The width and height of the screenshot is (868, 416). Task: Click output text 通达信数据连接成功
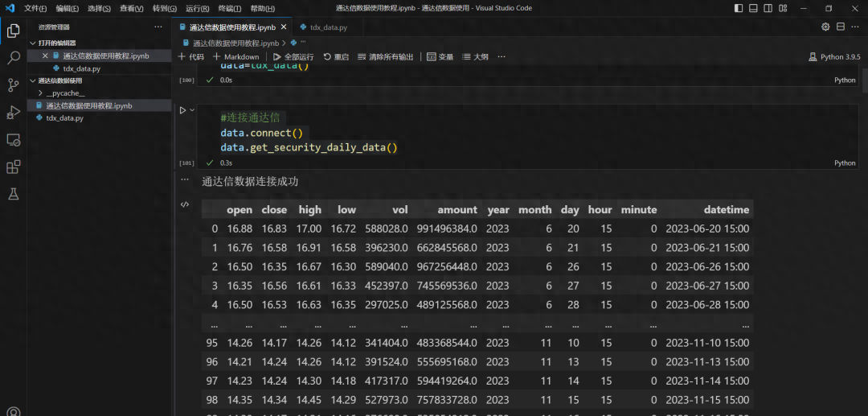pyautogui.click(x=250, y=182)
